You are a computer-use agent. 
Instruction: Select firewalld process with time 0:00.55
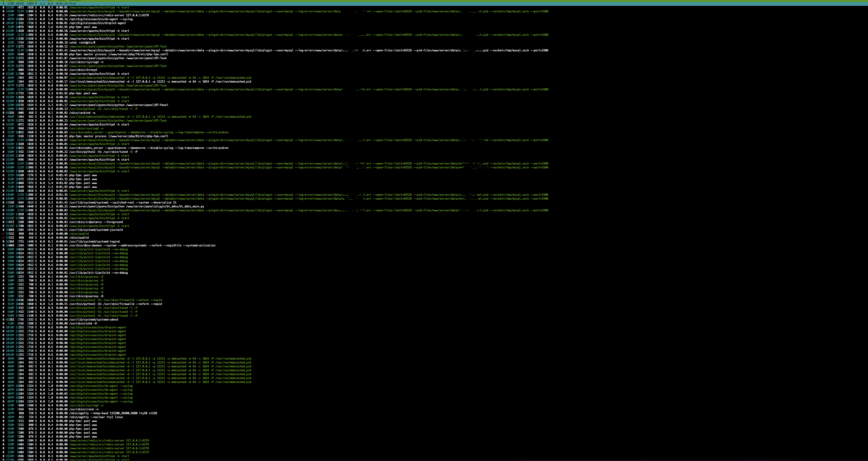115,304
